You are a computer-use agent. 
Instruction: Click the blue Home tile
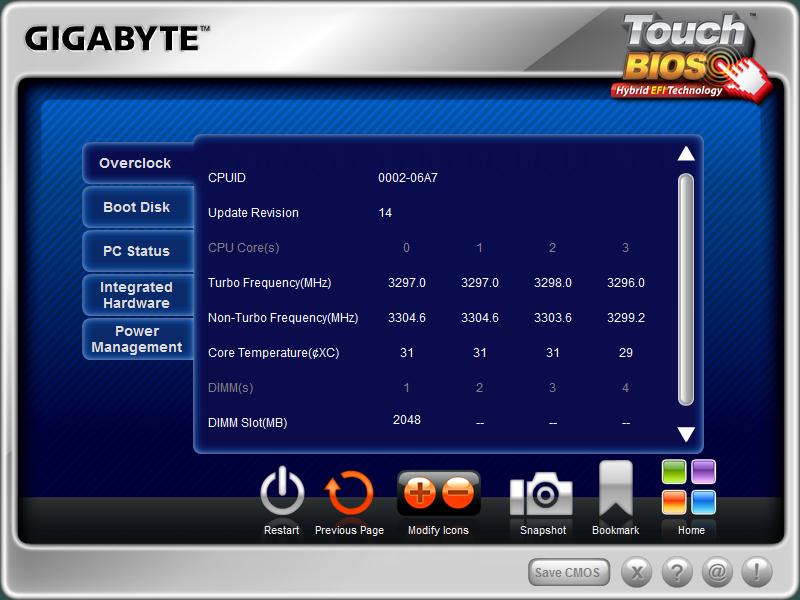(704, 502)
